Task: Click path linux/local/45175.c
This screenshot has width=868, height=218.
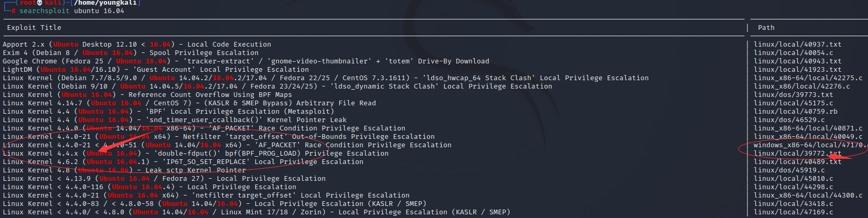Action: pos(793,103)
